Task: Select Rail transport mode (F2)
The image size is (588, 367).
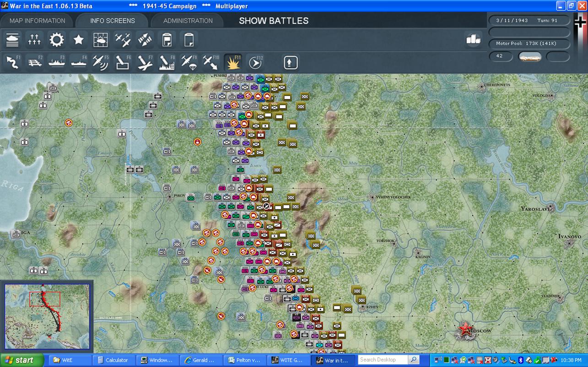Action: pos(34,62)
